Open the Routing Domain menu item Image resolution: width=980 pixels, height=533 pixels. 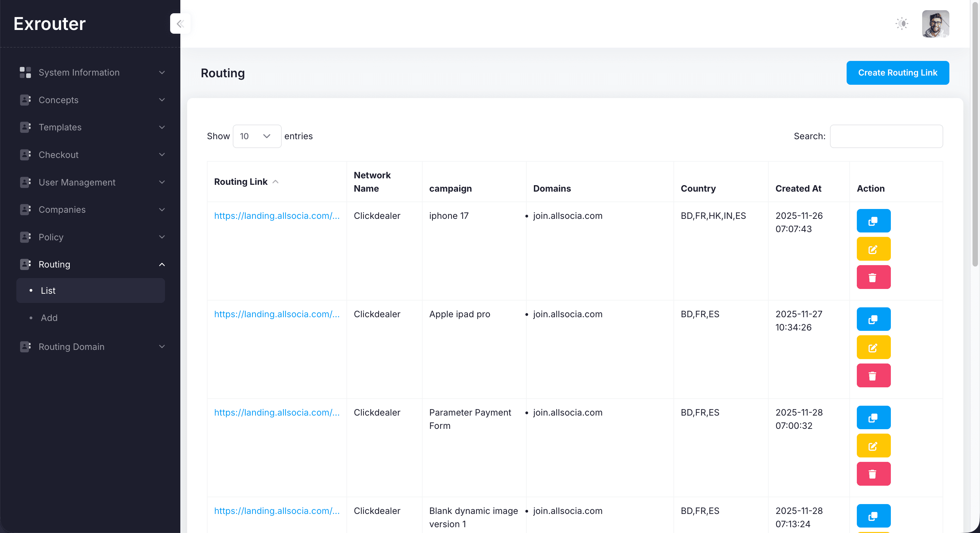91,346
